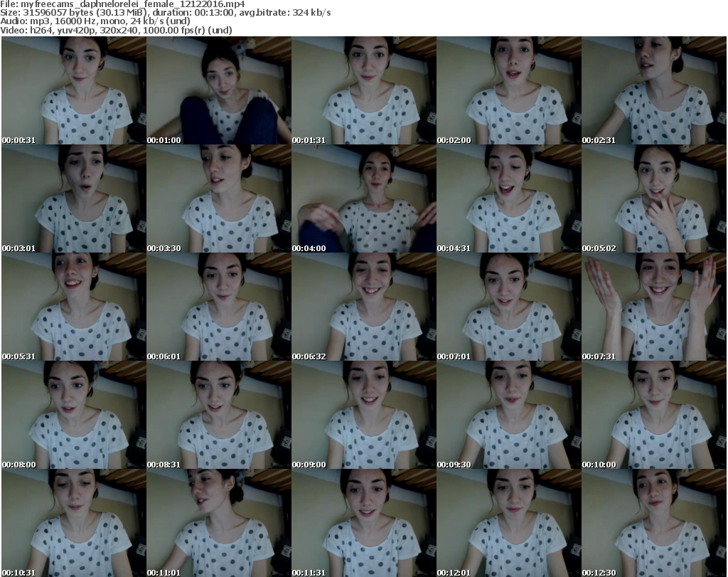The height and width of the screenshot is (577, 728).
Task: Click the "Audio: mp3, 16000 Hz, mono" line
Action: pos(63,21)
